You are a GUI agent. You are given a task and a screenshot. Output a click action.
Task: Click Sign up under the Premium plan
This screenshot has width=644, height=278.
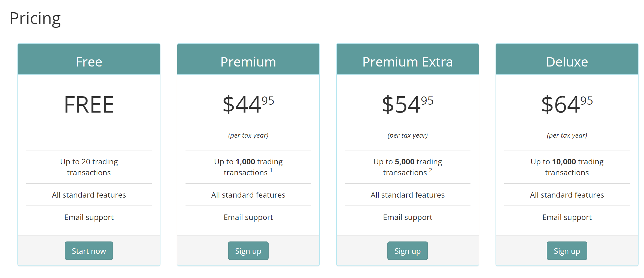point(248,251)
